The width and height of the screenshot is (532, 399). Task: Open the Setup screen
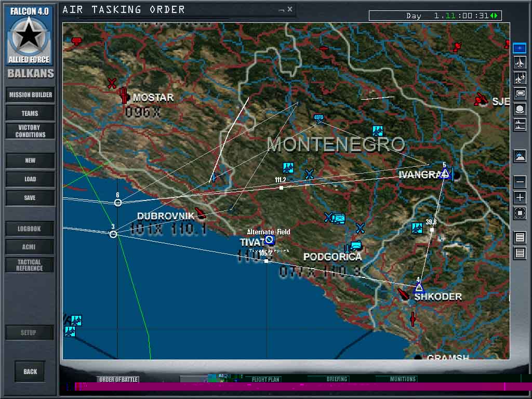(30, 332)
